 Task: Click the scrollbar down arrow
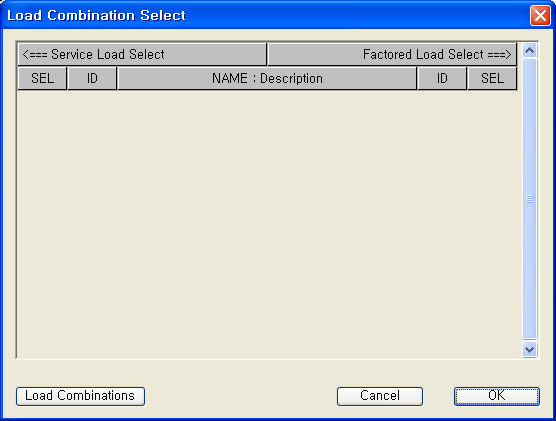(x=529, y=350)
